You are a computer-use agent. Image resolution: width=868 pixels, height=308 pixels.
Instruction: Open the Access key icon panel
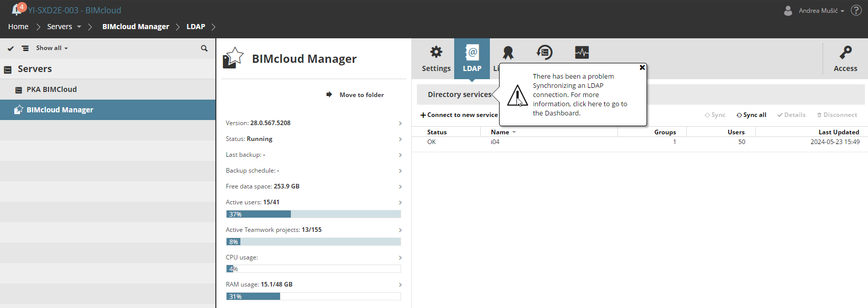click(x=845, y=59)
